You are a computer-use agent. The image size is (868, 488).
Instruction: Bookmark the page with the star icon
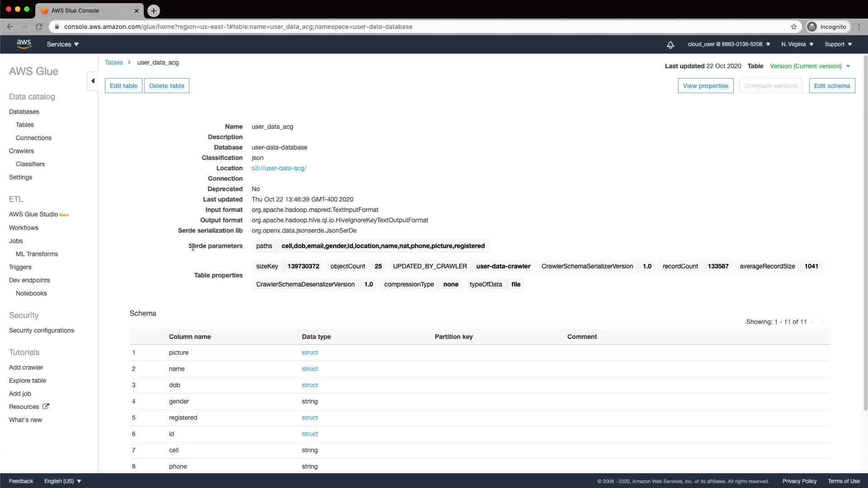tap(793, 27)
